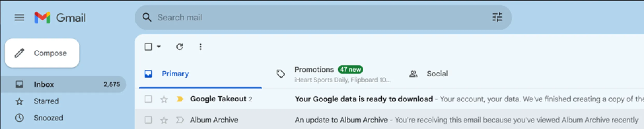Click the search magnifier icon

(147, 18)
